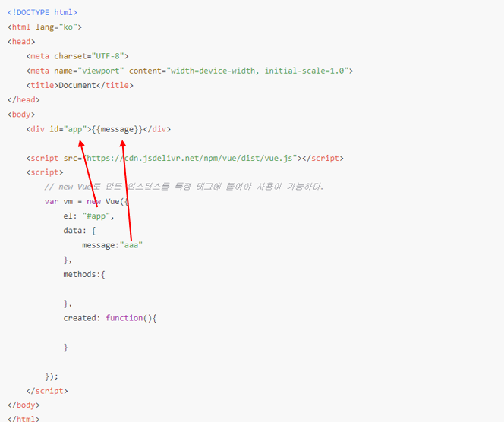Click the var vm = new Vue line

(87, 202)
